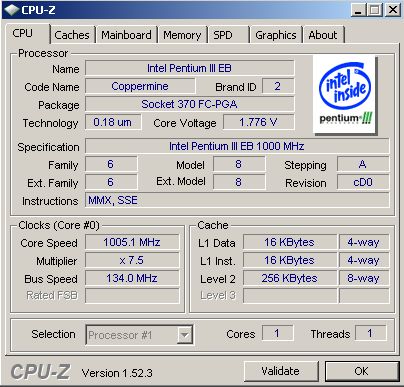
Task: Open the Graphics tab
Action: click(276, 35)
